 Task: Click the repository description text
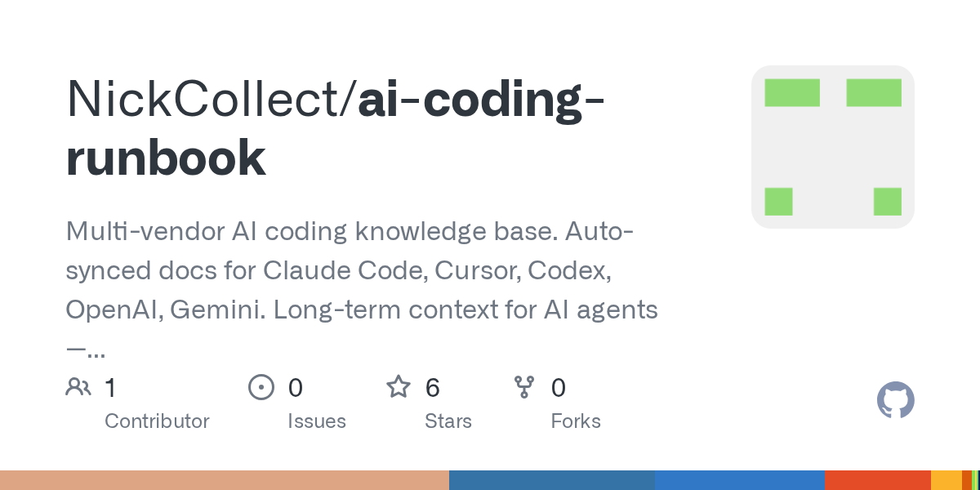coord(362,291)
